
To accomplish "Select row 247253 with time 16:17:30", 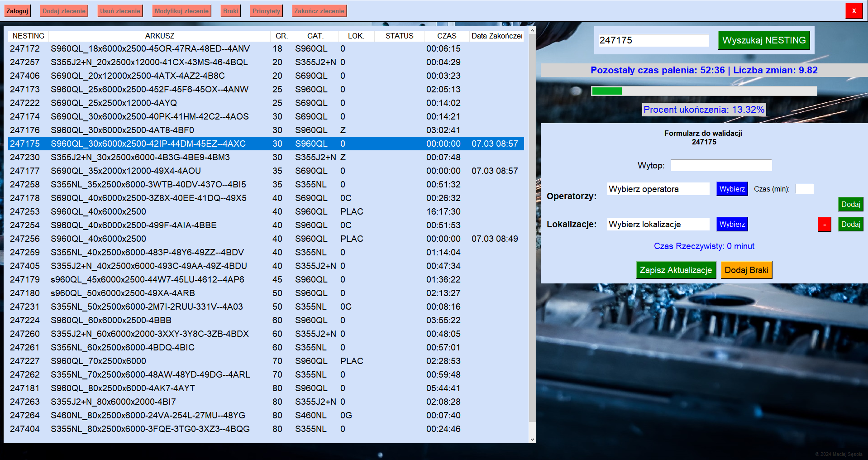I will click(x=266, y=211).
